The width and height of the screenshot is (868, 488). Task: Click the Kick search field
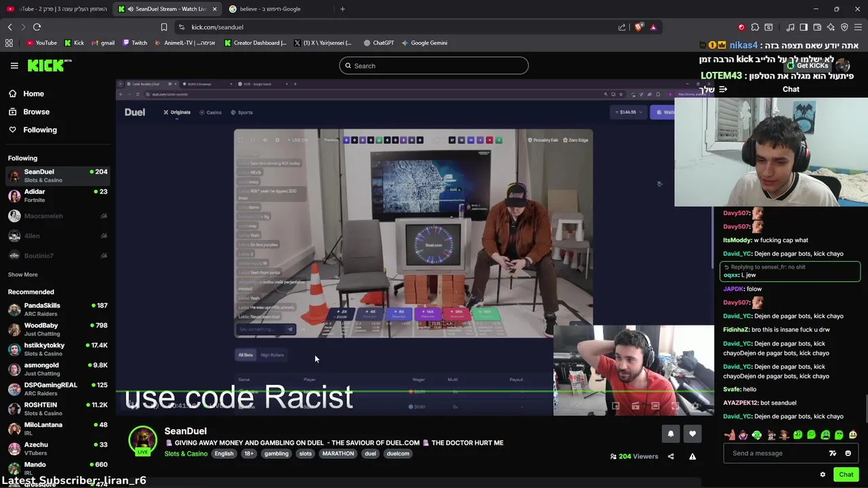(x=434, y=66)
